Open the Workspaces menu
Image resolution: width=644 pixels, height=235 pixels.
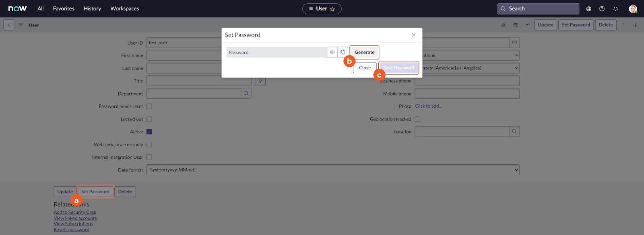click(124, 8)
